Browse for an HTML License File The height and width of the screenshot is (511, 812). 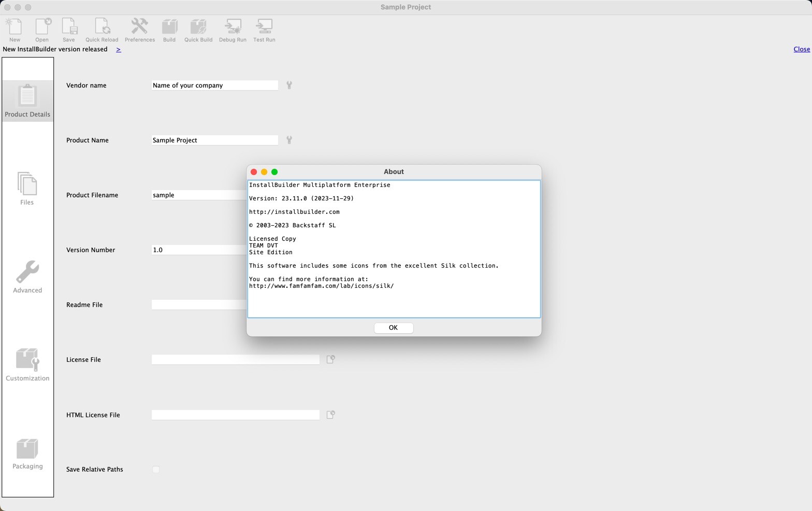pyautogui.click(x=331, y=415)
